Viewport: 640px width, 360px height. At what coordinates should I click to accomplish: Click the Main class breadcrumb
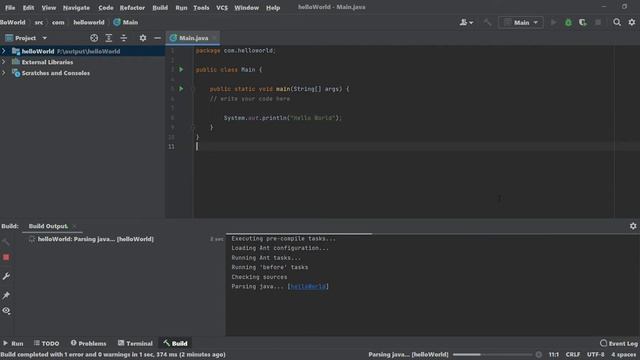click(x=126, y=22)
